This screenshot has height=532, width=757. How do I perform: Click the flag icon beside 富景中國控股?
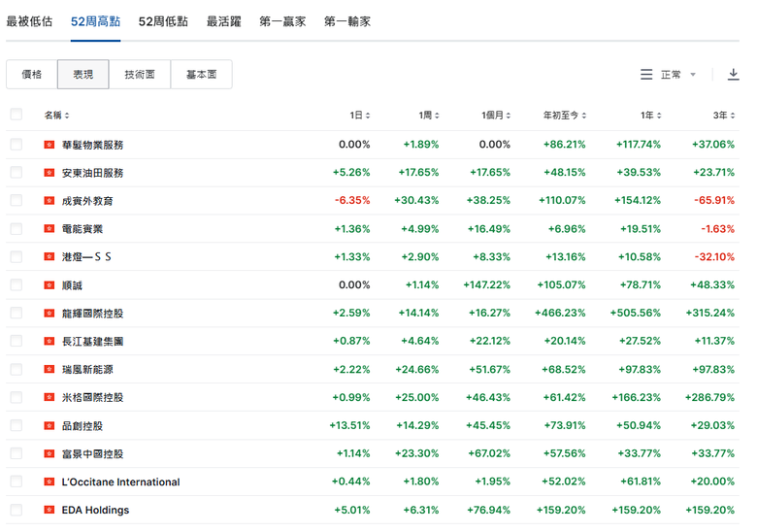click(49, 453)
